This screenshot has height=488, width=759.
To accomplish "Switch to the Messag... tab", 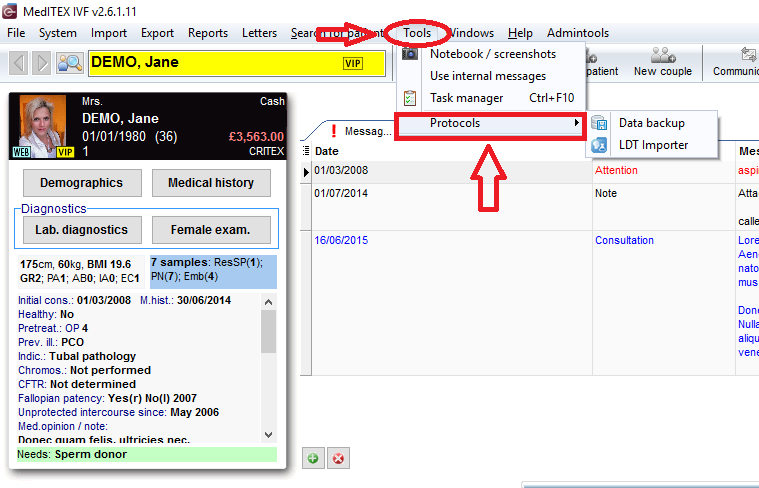I will coord(361,131).
